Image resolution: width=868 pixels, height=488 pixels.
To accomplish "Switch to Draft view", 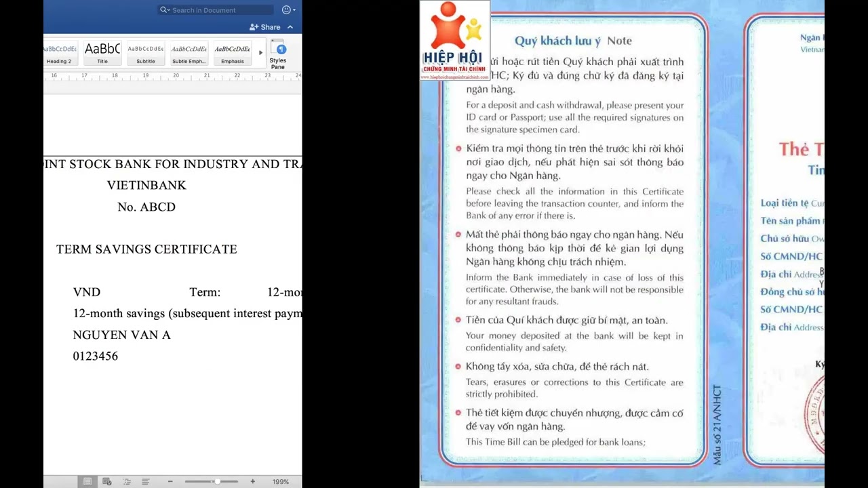I will [146, 481].
